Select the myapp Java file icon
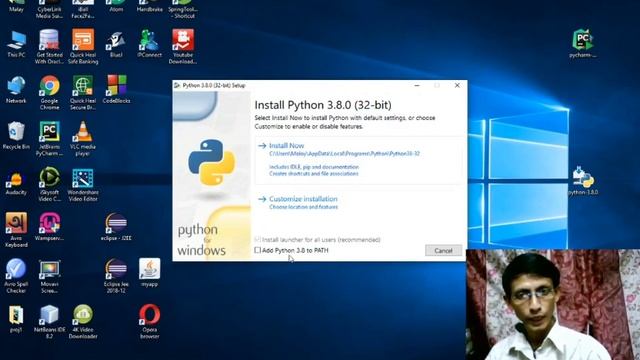Image resolution: width=640 pixels, height=360 pixels. (x=149, y=272)
